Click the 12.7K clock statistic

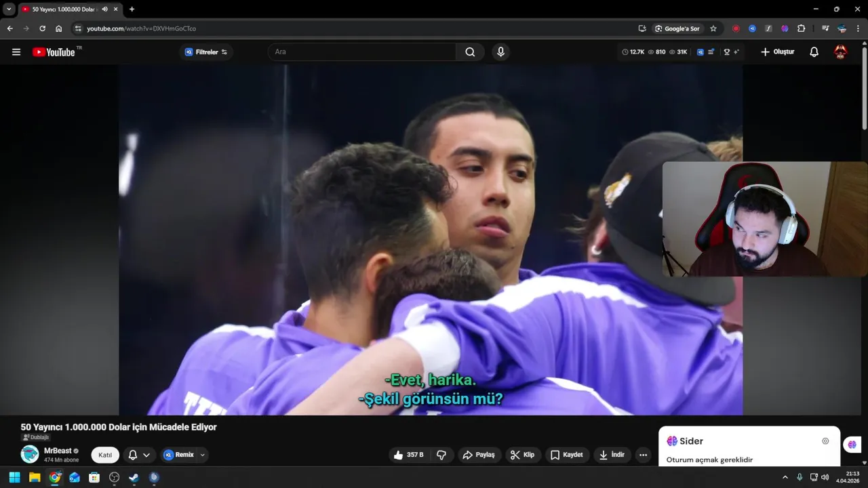tap(633, 52)
